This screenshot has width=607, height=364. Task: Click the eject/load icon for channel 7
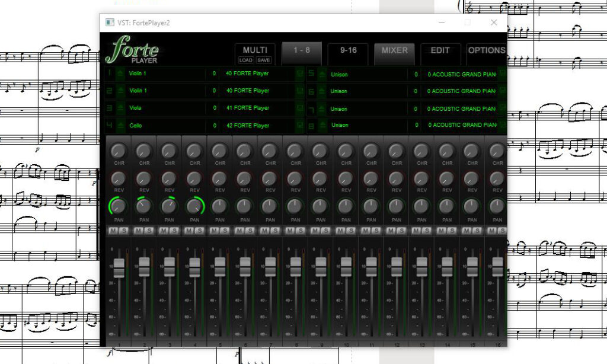[322, 109]
